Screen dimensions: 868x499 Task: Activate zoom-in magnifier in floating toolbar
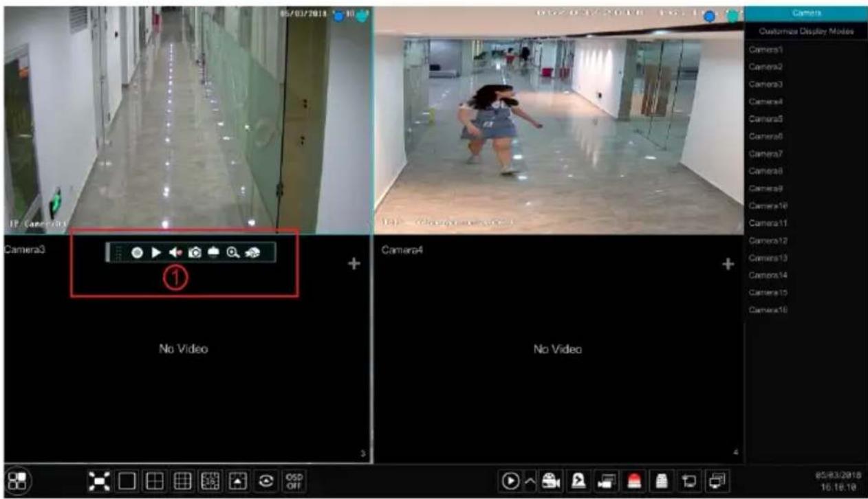click(233, 252)
